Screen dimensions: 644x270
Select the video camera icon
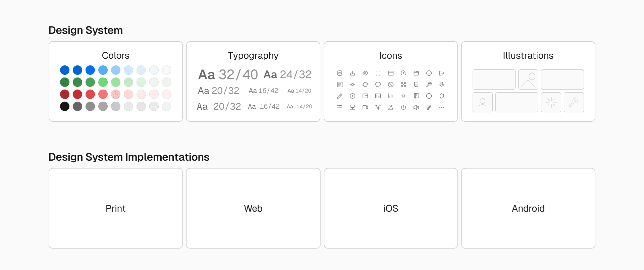pos(365,107)
